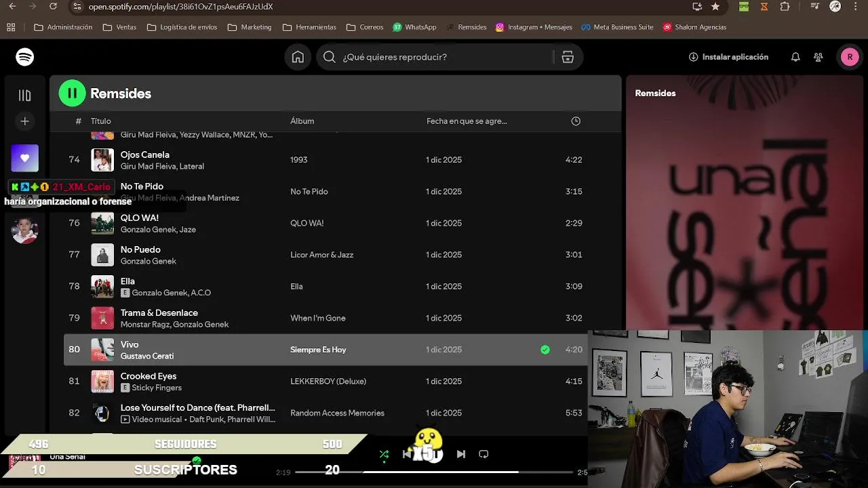Open artist Gustavo Cerati
Viewport: 868px width, 488px height.
click(x=147, y=356)
